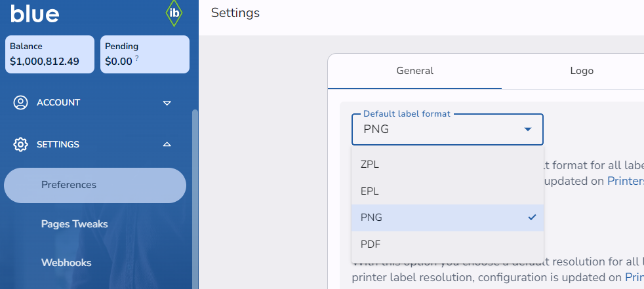This screenshot has height=289, width=644.
Task: Click the green diamond ib icon
Action: coord(174,14)
